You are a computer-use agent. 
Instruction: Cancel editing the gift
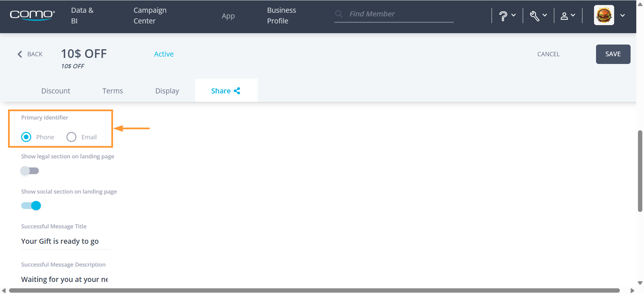click(x=548, y=54)
